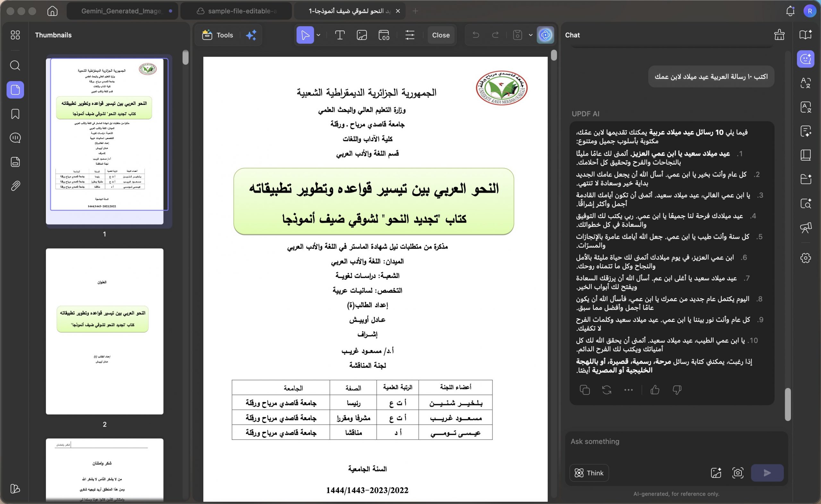Choose the selection cursor tool
821x504 pixels.
coord(305,35)
